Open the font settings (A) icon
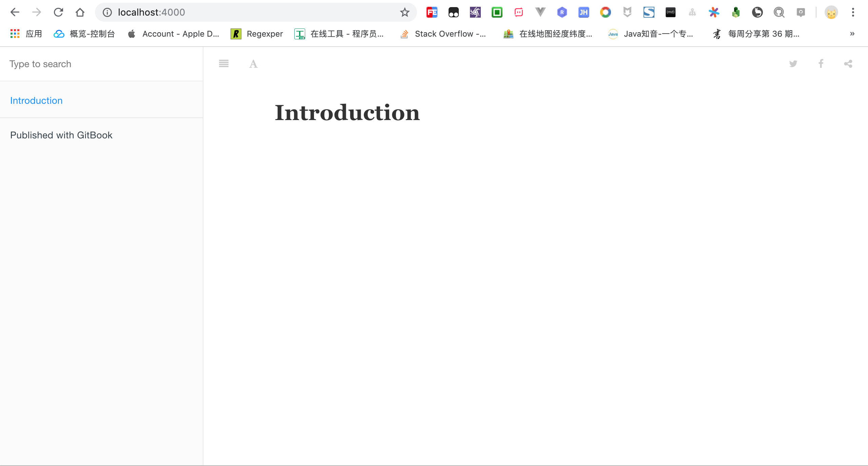 [x=253, y=64]
